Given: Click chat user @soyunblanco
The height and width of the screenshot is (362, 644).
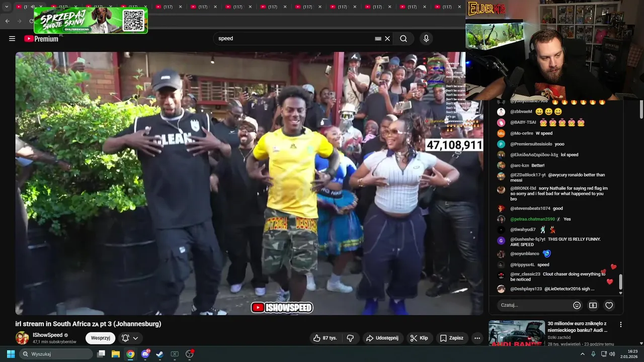Looking at the screenshot, I should click(x=525, y=253).
